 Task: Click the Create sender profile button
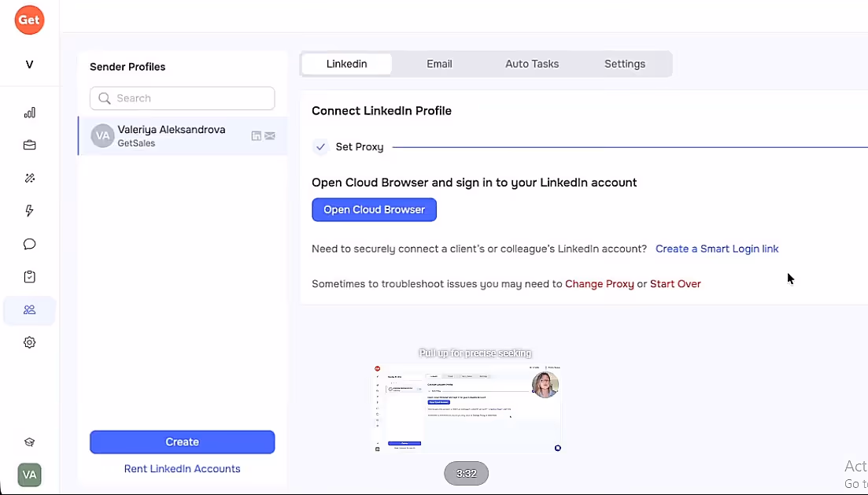[182, 441]
